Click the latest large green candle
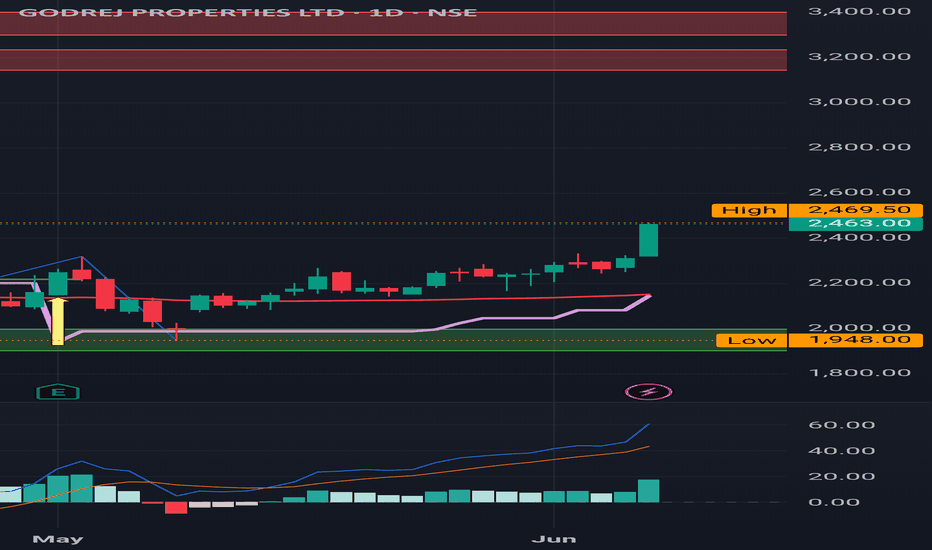The width and height of the screenshot is (932, 550). coord(648,240)
